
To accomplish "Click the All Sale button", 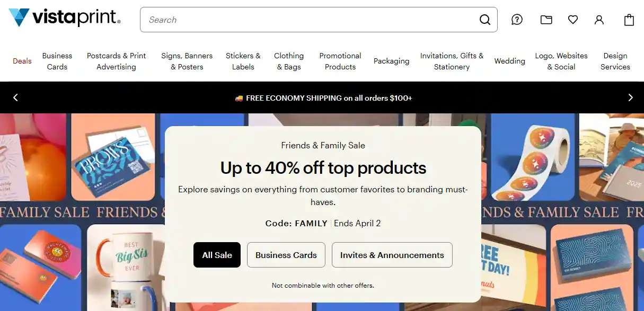I will click(x=217, y=255).
